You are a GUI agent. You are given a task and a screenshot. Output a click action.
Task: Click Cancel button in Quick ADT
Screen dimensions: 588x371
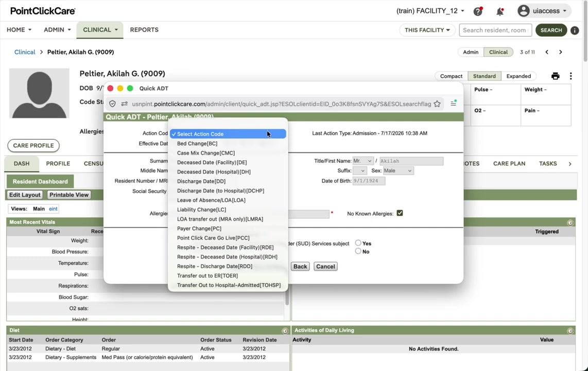[x=325, y=266]
